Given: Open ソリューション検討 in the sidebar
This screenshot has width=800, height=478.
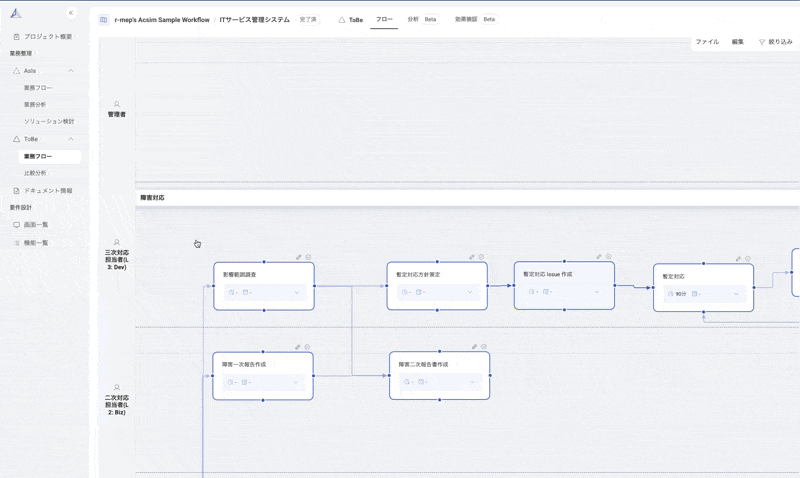Looking at the screenshot, I should (49, 121).
